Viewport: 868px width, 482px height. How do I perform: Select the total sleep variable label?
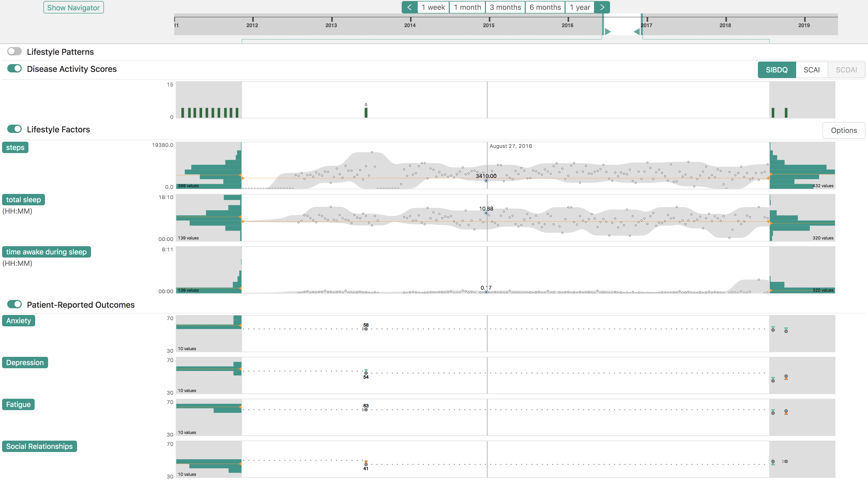point(23,200)
